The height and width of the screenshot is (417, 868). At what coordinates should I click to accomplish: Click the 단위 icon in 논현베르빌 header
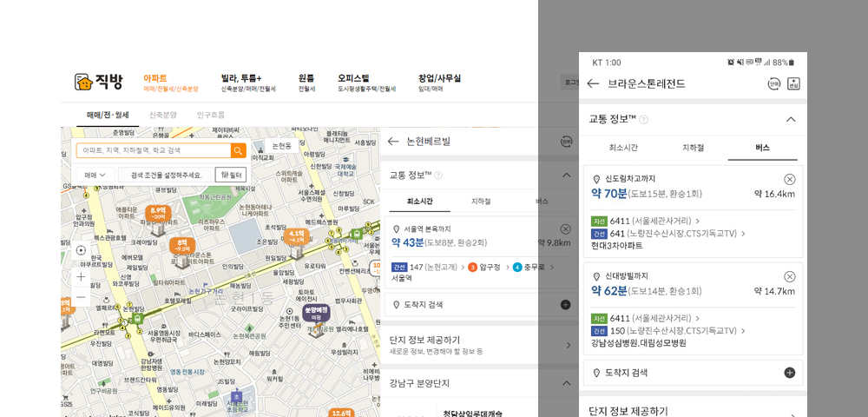(x=566, y=142)
